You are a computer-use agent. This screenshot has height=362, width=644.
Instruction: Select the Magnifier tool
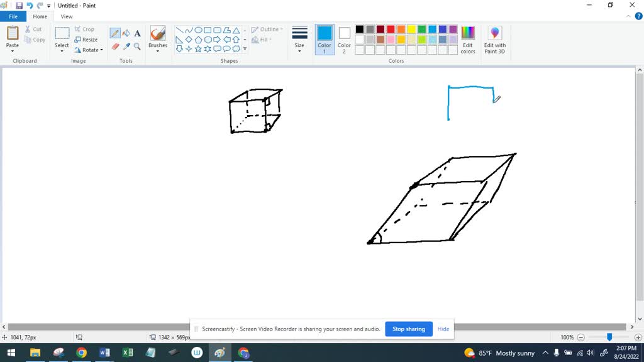(x=136, y=45)
